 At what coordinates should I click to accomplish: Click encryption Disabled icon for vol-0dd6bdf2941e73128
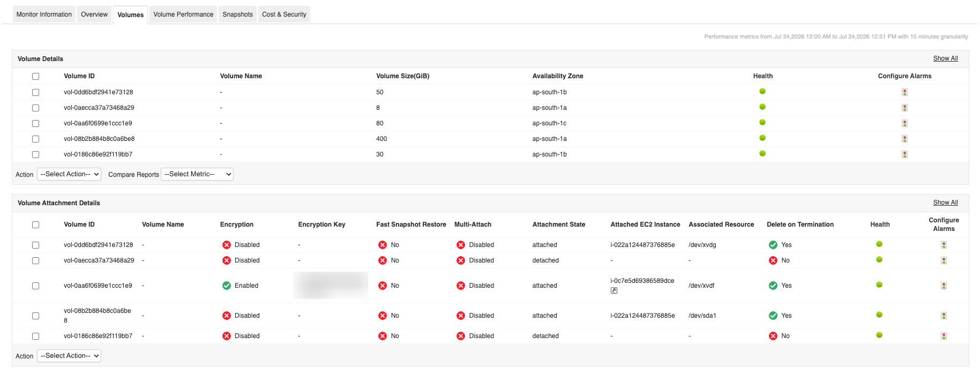coord(227,245)
